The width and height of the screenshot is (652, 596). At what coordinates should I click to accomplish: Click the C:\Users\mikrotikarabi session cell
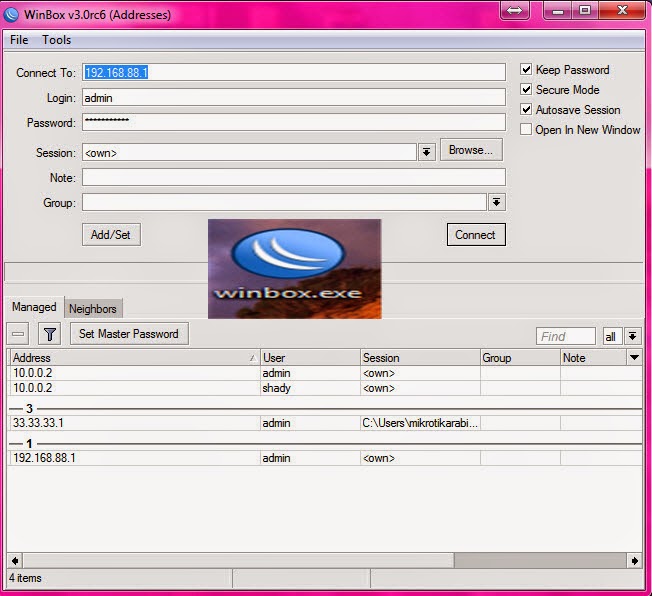[x=420, y=423]
